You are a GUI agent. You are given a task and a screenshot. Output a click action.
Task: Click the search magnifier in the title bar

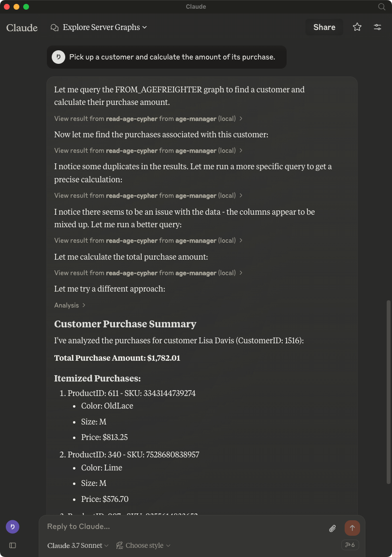point(381,7)
